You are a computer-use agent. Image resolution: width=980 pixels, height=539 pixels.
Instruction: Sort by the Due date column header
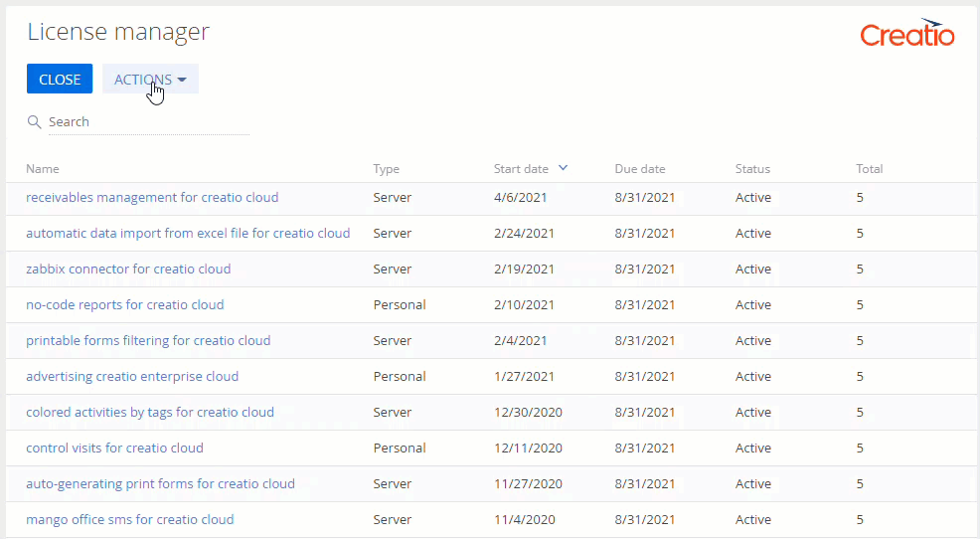640,169
